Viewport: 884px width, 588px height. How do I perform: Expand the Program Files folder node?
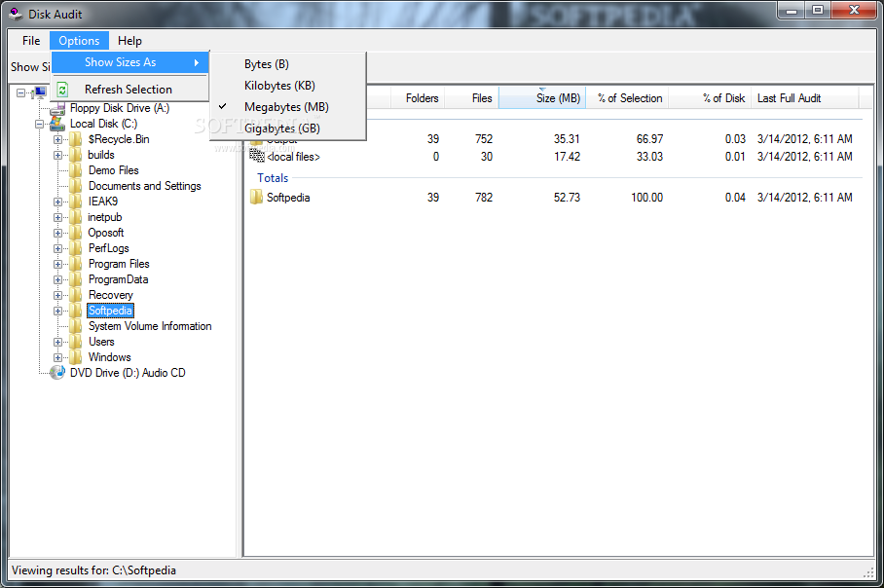click(57, 265)
